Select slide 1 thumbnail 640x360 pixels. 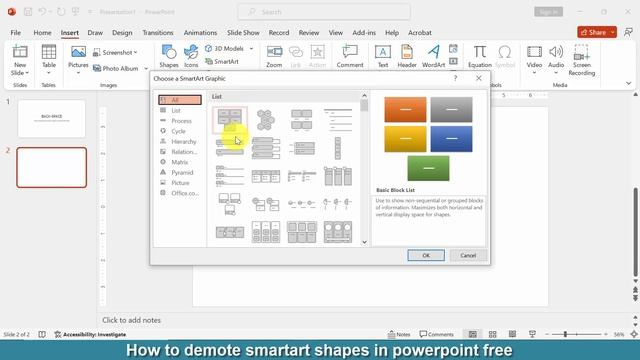tap(51, 118)
